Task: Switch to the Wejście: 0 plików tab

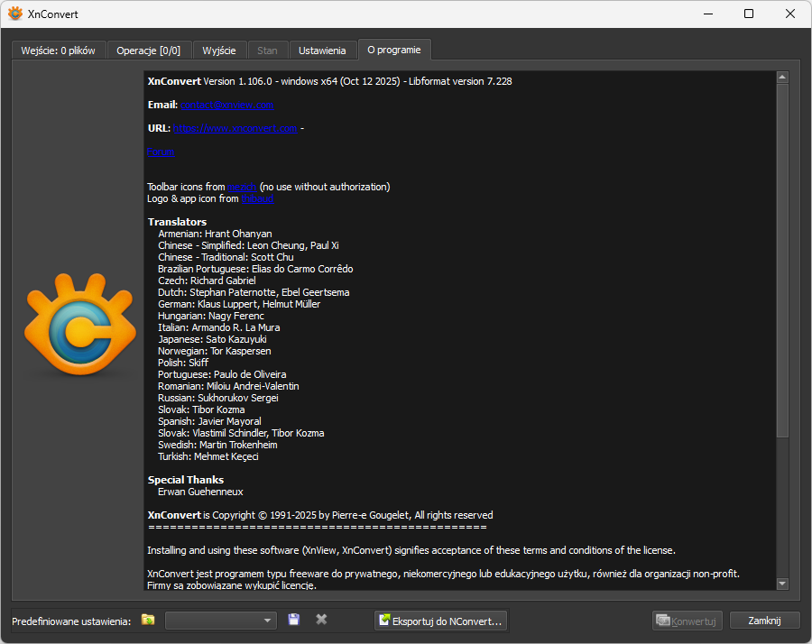Action: (59, 51)
